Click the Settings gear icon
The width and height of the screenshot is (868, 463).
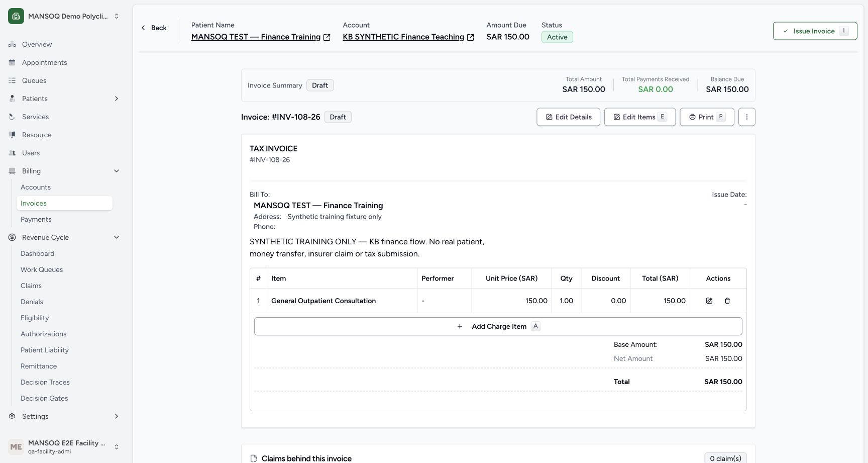[12, 416]
